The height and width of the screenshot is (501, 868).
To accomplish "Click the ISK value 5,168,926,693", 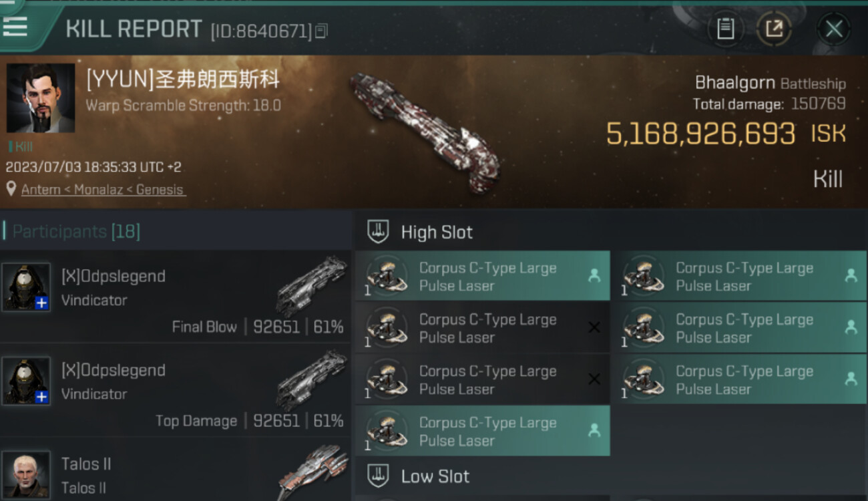I will coord(700,134).
